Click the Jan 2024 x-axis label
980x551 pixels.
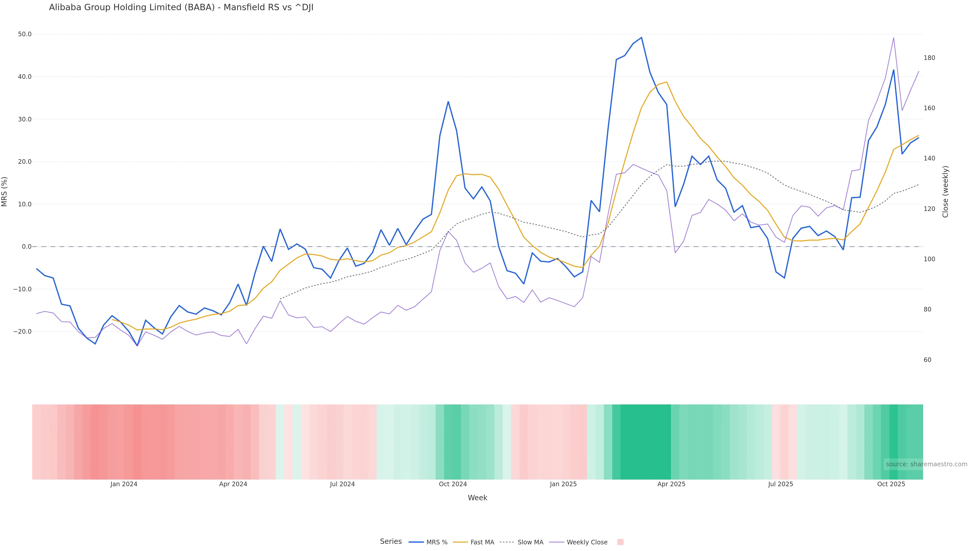pos(124,484)
